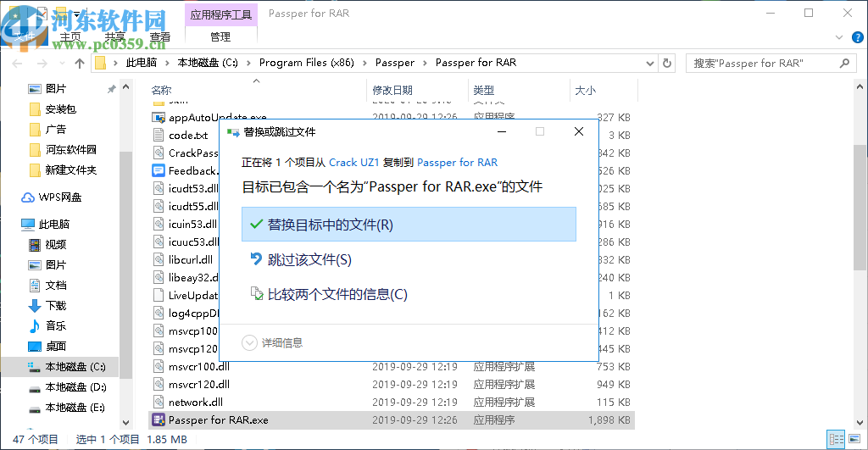This screenshot has height=450, width=868.
Task: Open 下载 downloads arrow icon
Action: coord(34,306)
